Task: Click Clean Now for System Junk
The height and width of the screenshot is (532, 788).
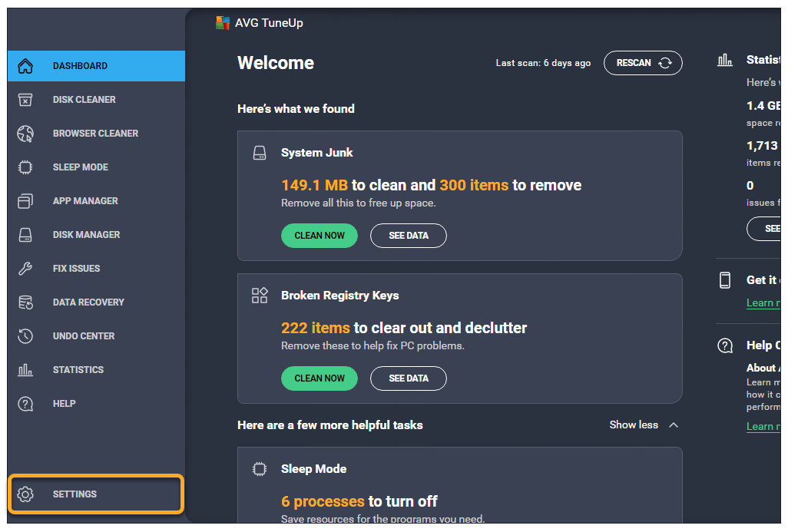Action: [x=319, y=236]
